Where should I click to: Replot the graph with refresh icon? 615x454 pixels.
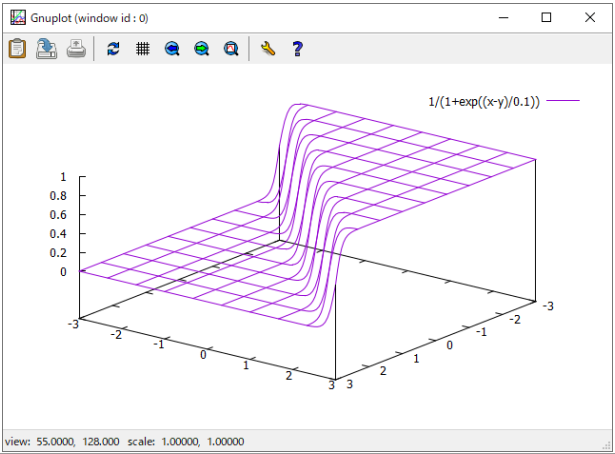click(113, 48)
